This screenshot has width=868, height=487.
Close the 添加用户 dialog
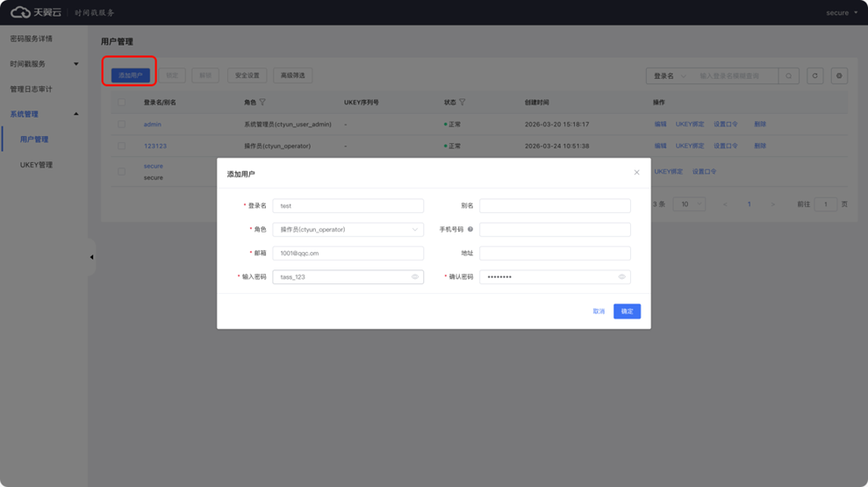[636, 173]
